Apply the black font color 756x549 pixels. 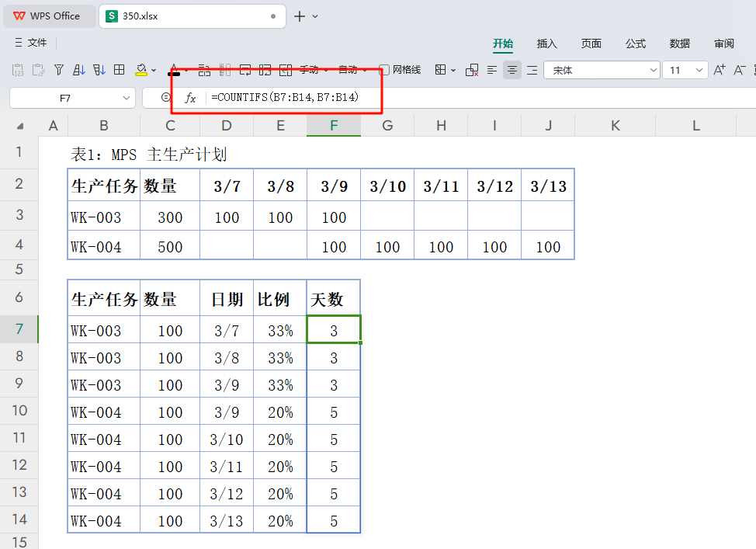(174, 70)
